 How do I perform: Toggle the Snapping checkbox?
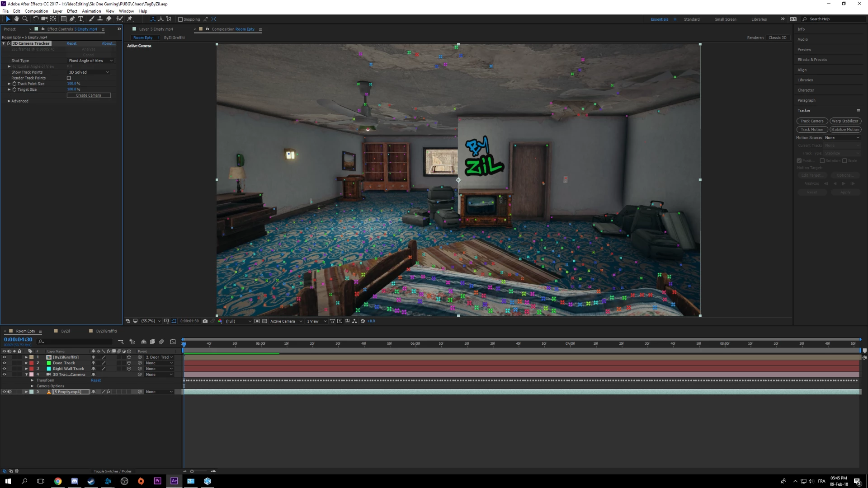(x=180, y=19)
